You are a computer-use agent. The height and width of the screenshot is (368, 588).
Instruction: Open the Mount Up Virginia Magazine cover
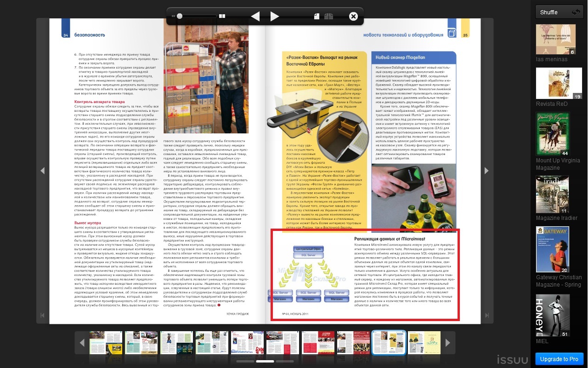[x=553, y=134]
